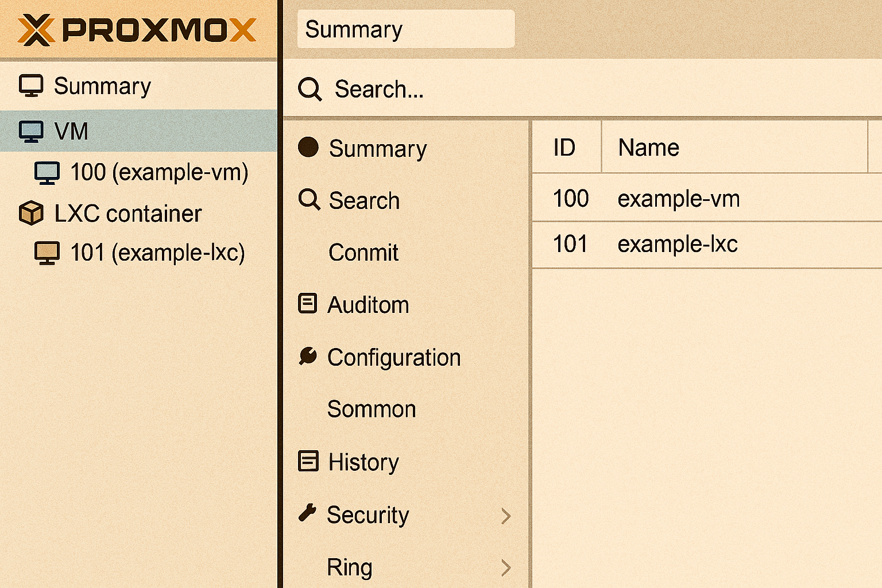Open the Ring menu item
Image resolution: width=882 pixels, height=588 pixels.
click(x=350, y=567)
